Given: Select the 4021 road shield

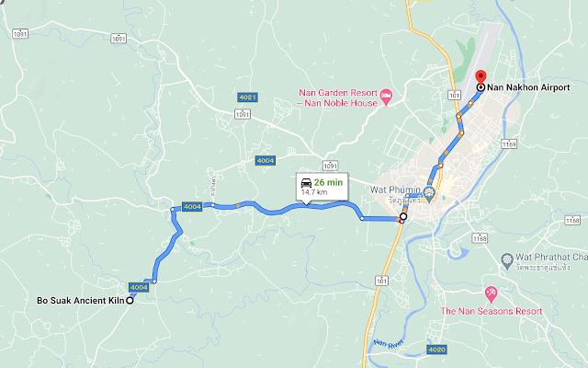Looking at the screenshot, I should coord(247,98).
